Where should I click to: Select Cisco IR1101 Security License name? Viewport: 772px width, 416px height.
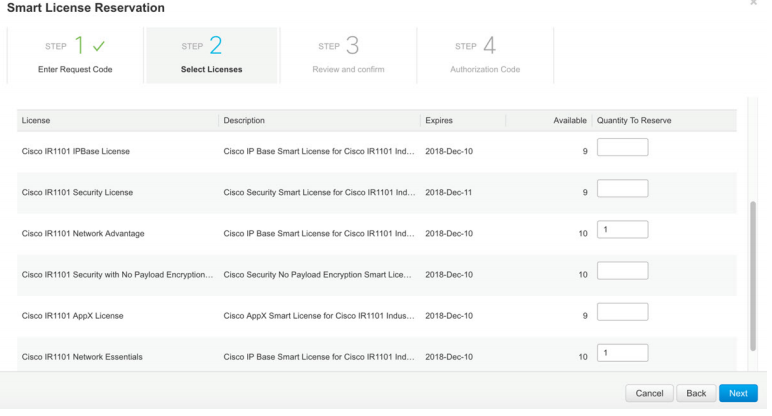pos(77,192)
